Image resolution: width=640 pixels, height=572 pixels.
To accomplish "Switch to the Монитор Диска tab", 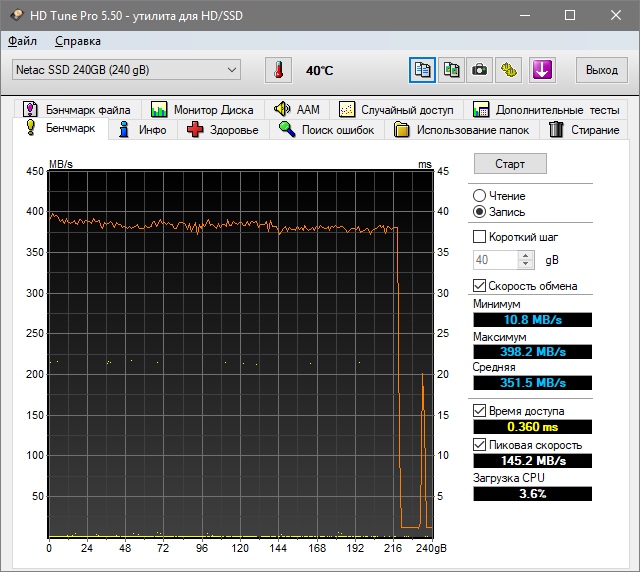I will pos(202,109).
